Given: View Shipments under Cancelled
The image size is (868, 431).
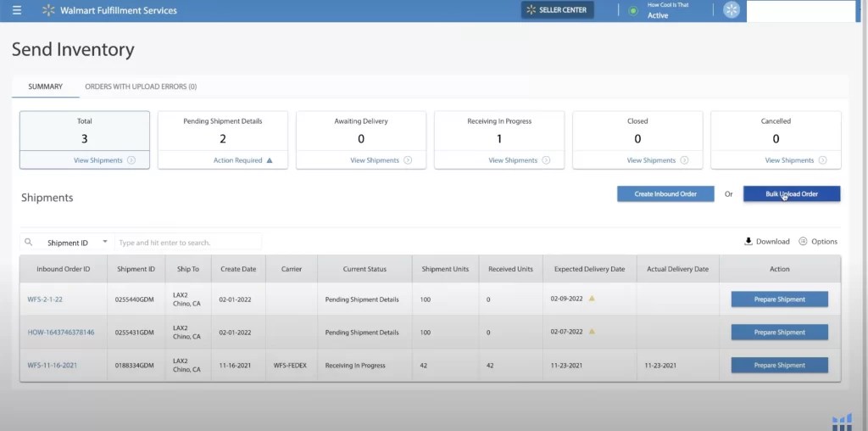Looking at the screenshot, I should [x=789, y=160].
